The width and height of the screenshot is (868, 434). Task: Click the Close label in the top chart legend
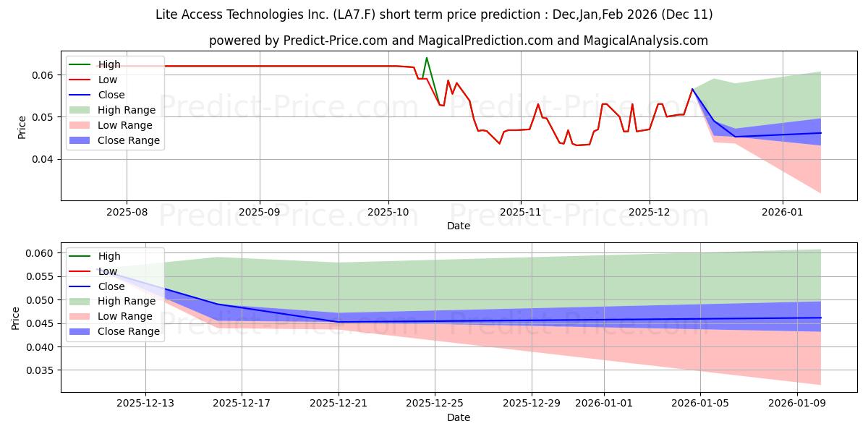(x=111, y=95)
